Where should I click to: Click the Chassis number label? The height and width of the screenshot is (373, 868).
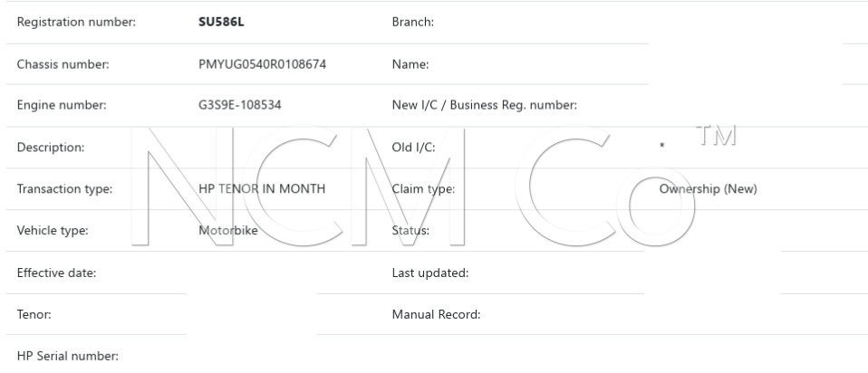click(x=63, y=64)
